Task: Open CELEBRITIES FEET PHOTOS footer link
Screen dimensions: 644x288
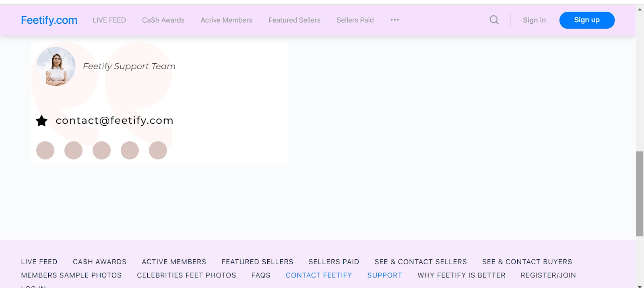Action: coord(186,275)
